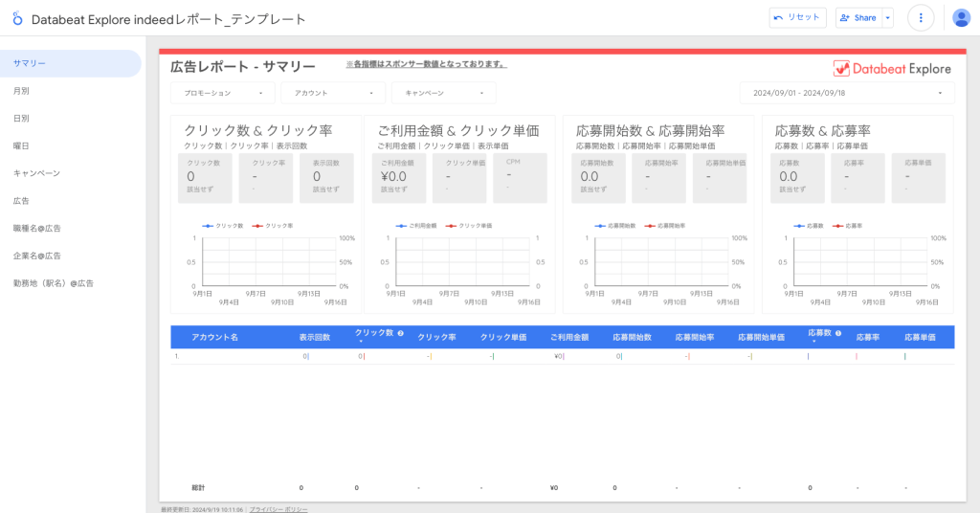This screenshot has width=980, height=513.
Task: Sort table by クリック数 column header
Action: 374,333
